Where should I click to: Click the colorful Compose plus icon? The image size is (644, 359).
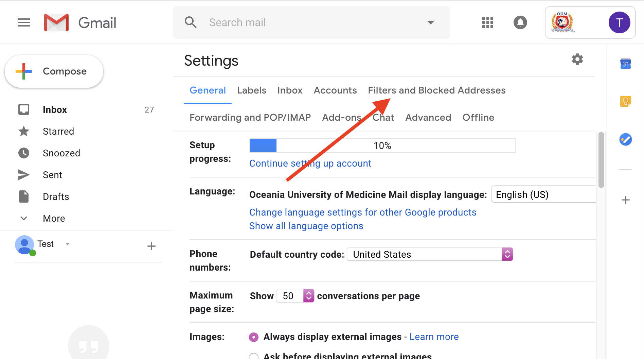[x=24, y=71]
